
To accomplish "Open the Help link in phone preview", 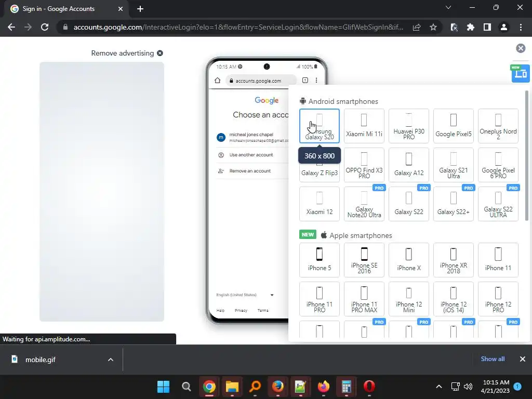I will click(220, 311).
